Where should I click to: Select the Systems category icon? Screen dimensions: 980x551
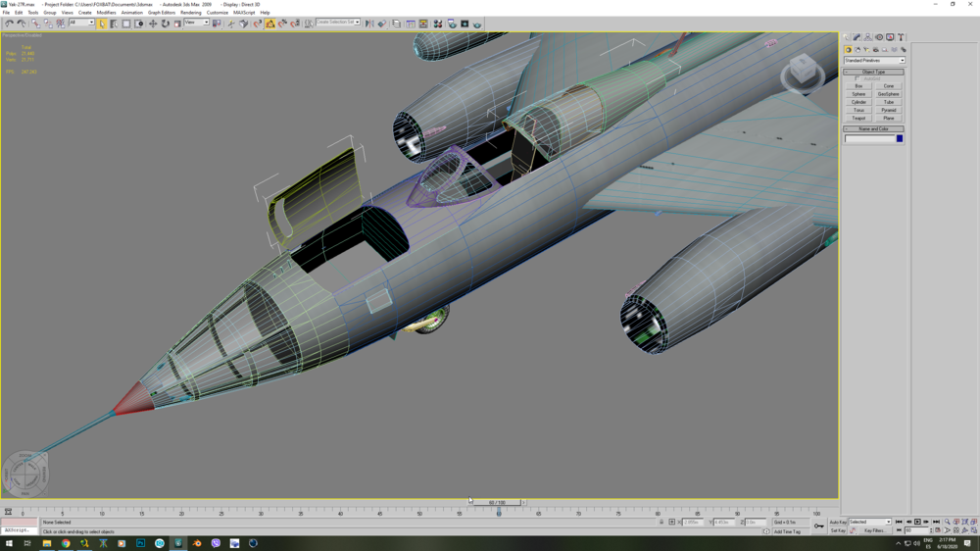click(x=904, y=50)
